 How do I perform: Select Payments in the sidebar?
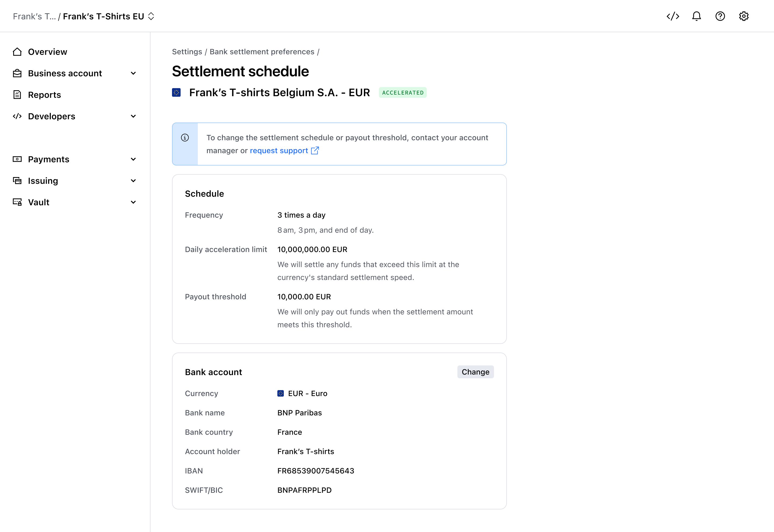click(49, 159)
